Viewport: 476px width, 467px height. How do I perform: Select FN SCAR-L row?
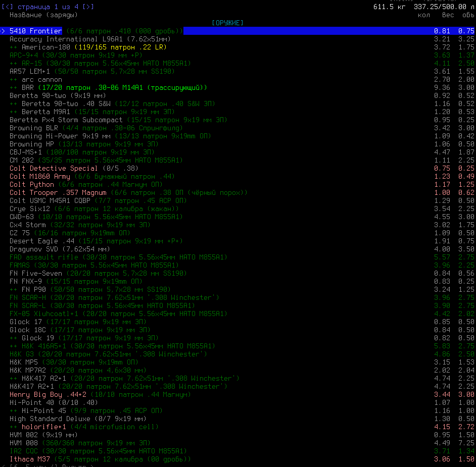(x=238, y=305)
